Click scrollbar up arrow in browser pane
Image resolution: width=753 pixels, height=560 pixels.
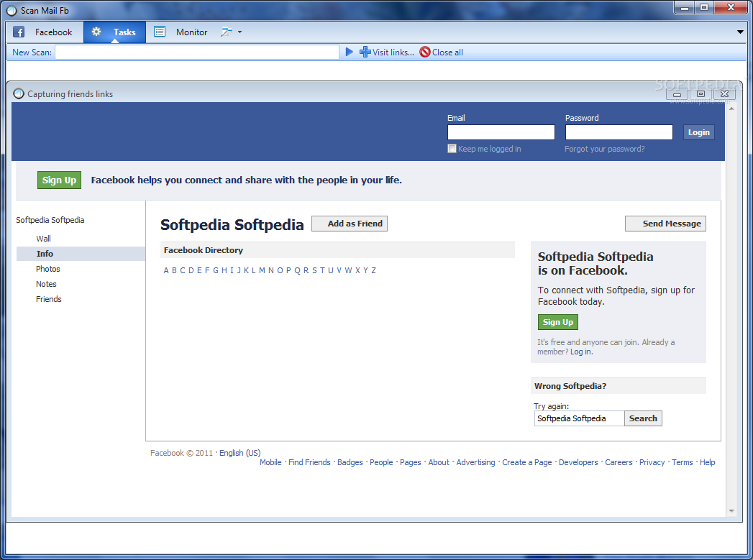coord(731,109)
